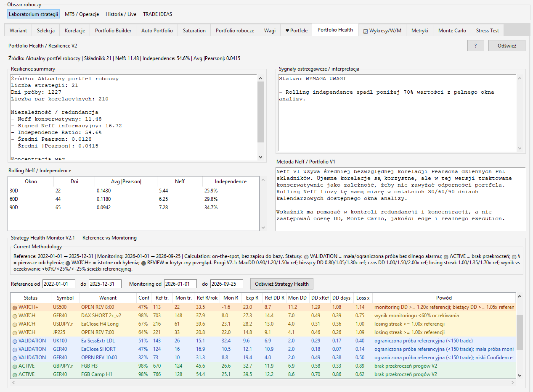Viewport: 533px width, 392px height.
Task: Click the ACTIVE status circle for GBPJPY.r
Action: (x=15, y=366)
